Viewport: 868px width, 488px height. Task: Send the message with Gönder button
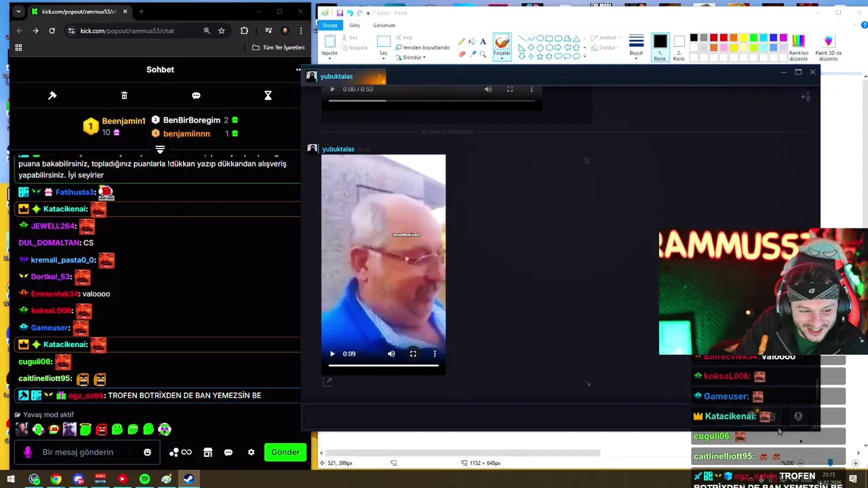tap(285, 452)
